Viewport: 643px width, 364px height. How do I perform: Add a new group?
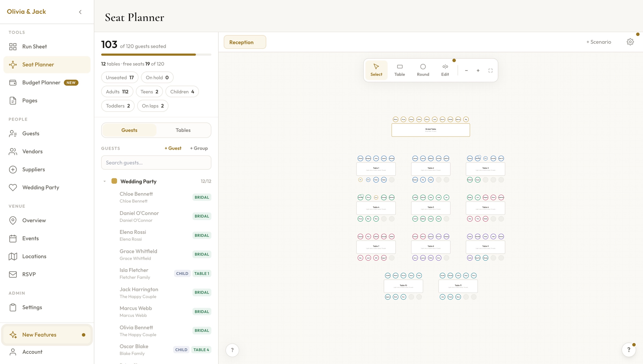[199, 148]
